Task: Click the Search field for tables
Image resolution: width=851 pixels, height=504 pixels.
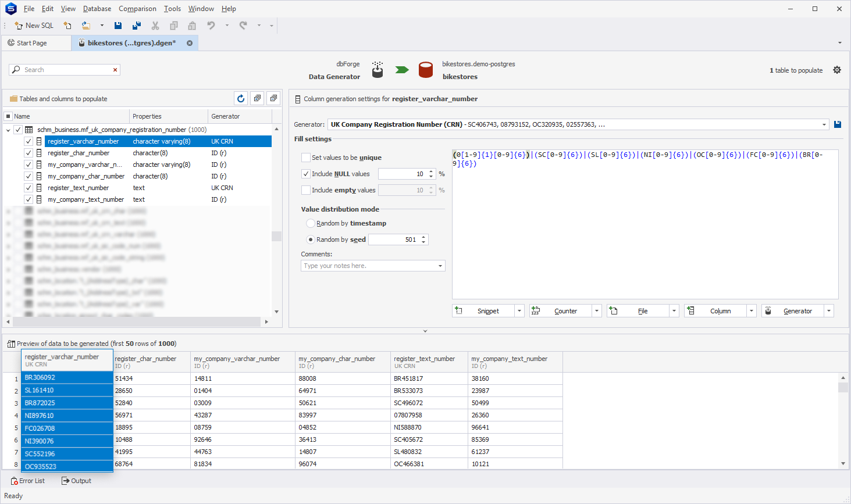Action: point(64,70)
